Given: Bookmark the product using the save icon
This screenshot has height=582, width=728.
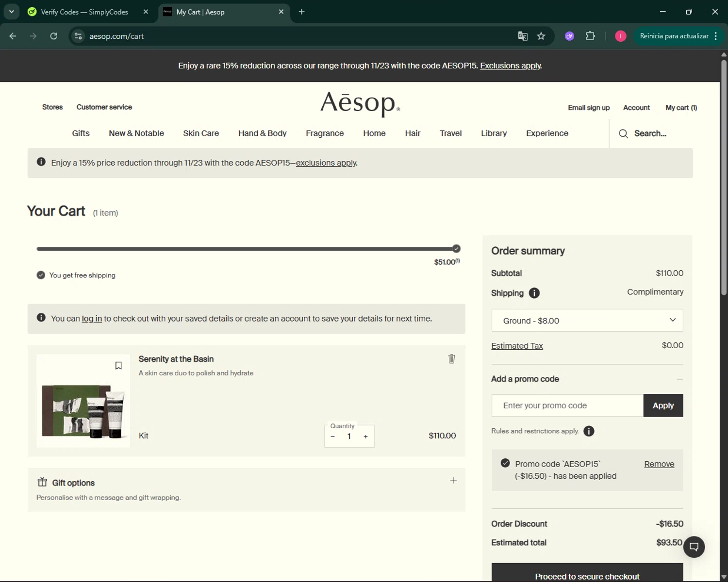Looking at the screenshot, I should (118, 366).
